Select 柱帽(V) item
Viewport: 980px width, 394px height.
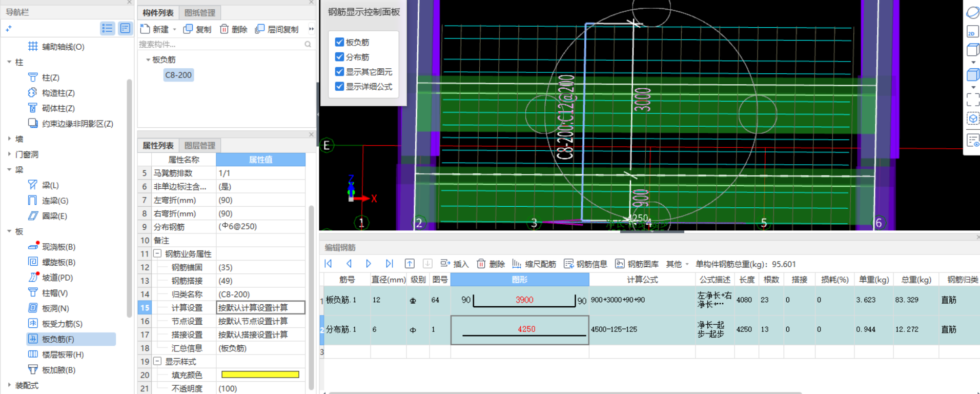pyautogui.click(x=55, y=293)
